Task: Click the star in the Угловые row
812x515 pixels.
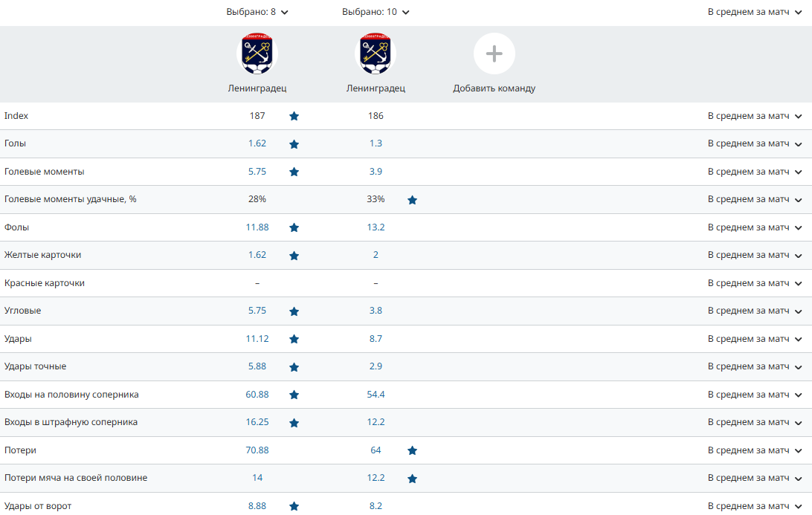Action: (294, 311)
